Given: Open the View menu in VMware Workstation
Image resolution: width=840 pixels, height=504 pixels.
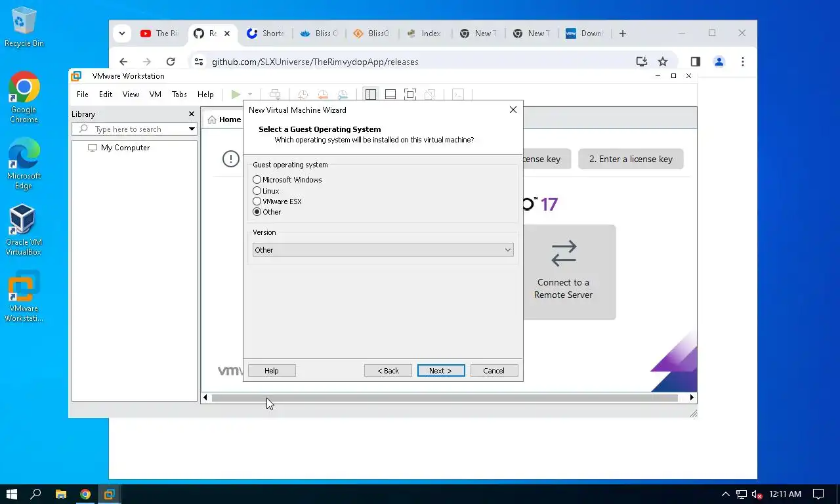Looking at the screenshot, I should click(131, 94).
